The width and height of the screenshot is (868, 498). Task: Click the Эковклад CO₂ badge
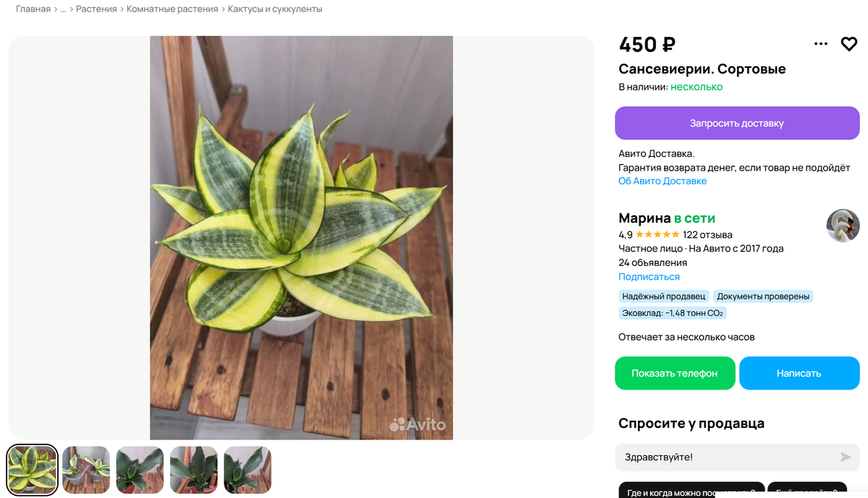tap(673, 314)
